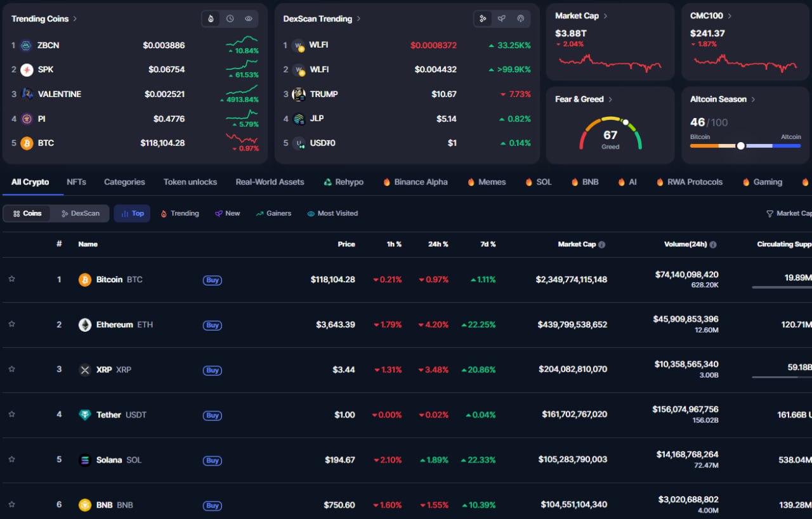Filter list by Trending
Viewport: 812px width, 519px height.
click(180, 213)
